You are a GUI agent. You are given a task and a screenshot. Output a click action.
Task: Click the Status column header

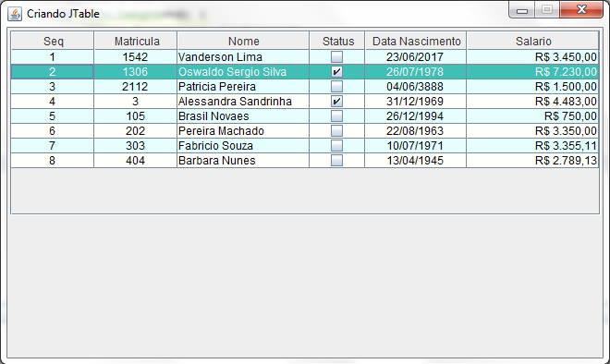[337, 41]
